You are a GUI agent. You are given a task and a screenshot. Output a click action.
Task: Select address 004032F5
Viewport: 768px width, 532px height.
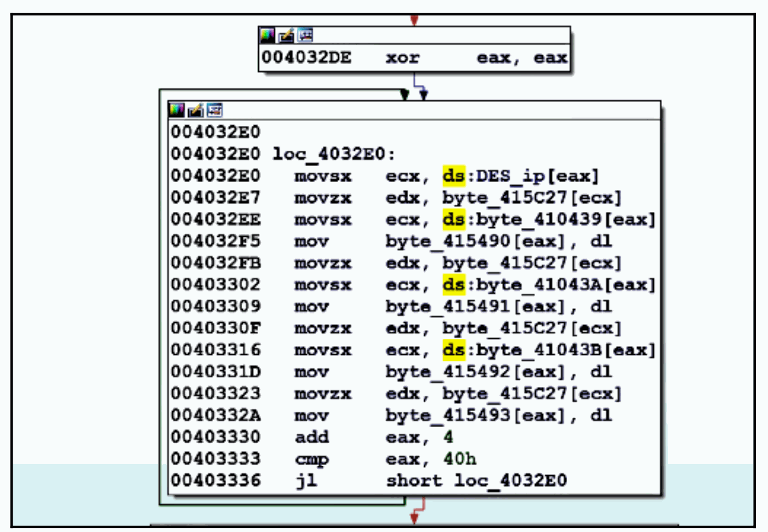pyautogui.click(x=215, y=241)
